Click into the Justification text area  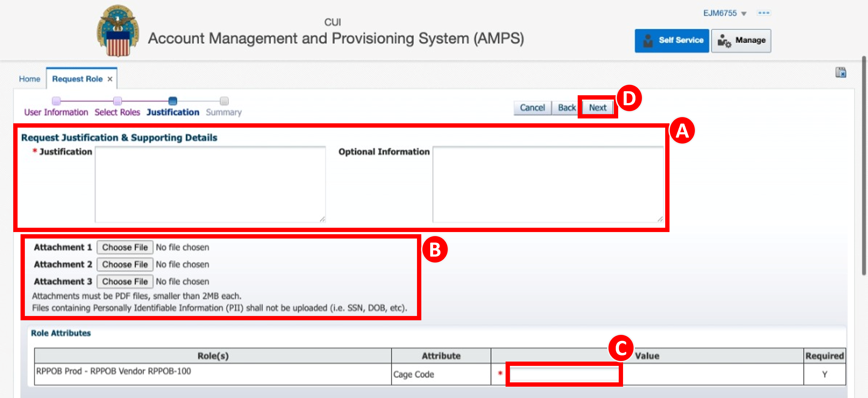210,184
